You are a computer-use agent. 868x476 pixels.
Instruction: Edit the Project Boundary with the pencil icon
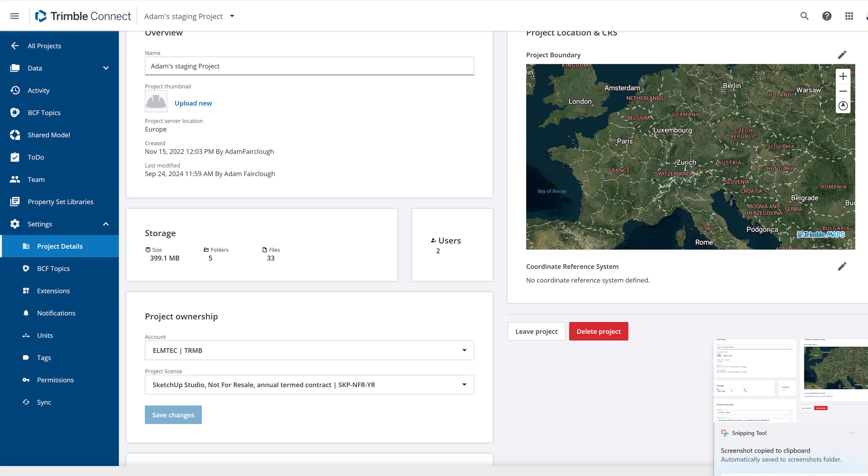point(842,55)
